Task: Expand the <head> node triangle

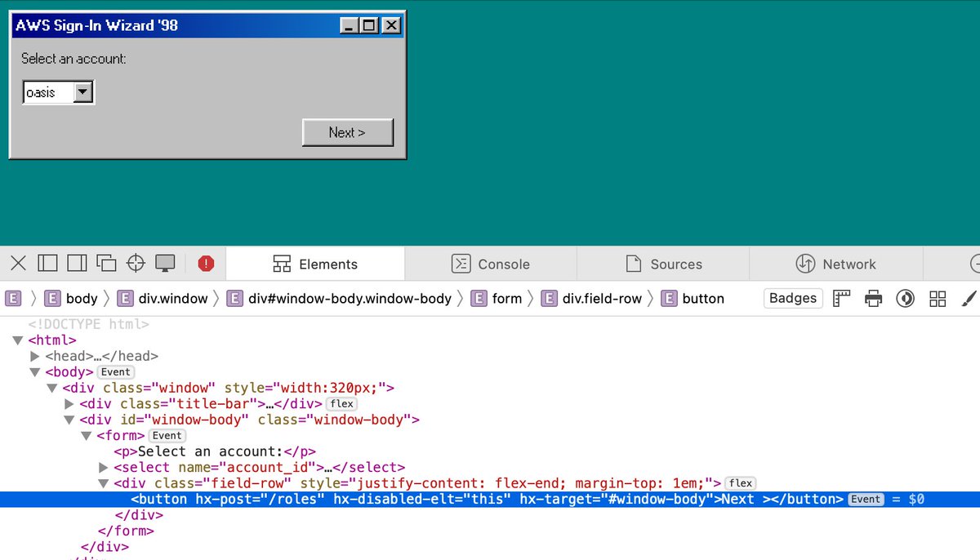Action: point(35,356)
